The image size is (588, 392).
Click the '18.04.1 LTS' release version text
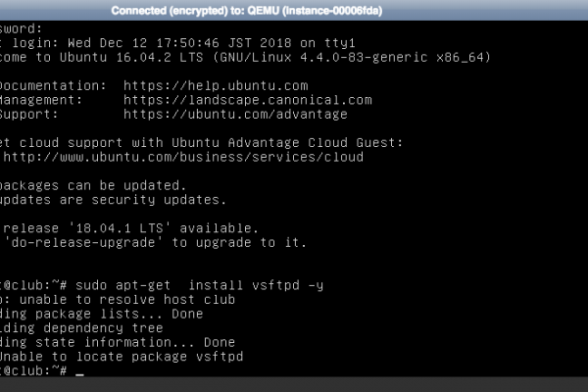click(120, 228)
